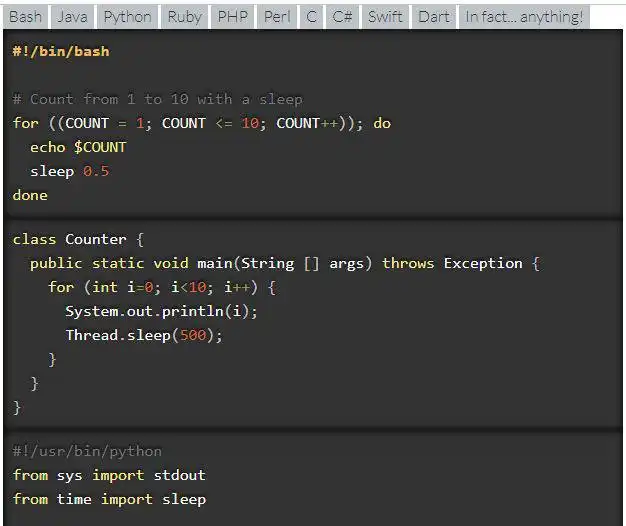The width and height of the screenshot is (626, 526).
Task: Click the "Thread.sleep(500);" line
Action: click(x=144, y=335)
